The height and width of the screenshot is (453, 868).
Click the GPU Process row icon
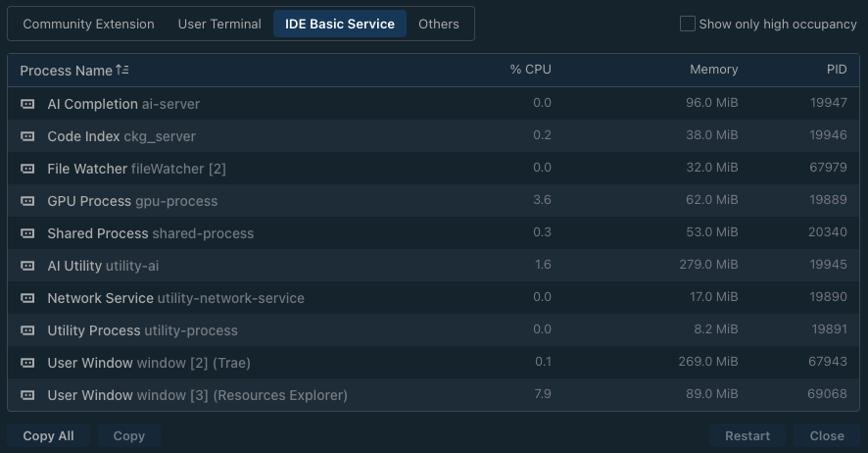tap(27, 201)
